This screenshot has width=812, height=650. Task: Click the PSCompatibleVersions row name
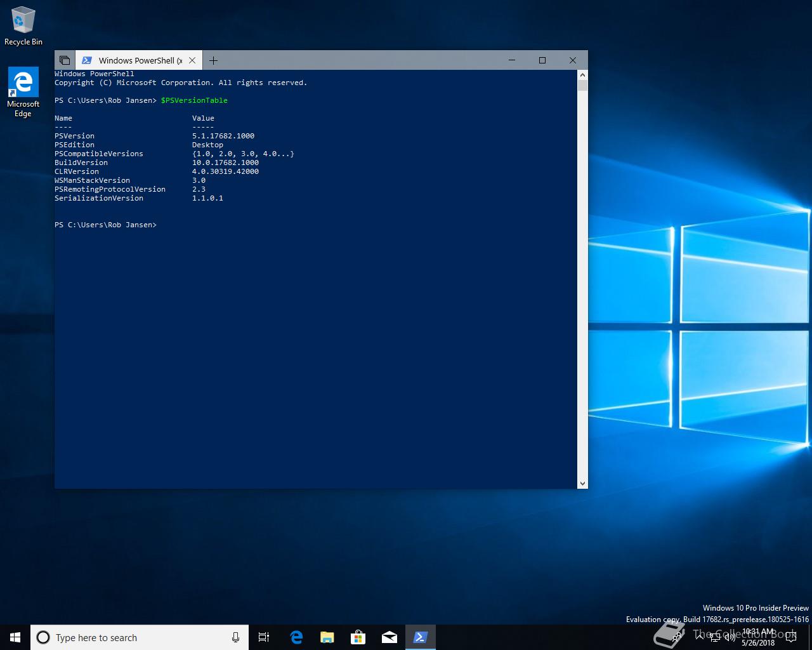[x=99, y=154]
